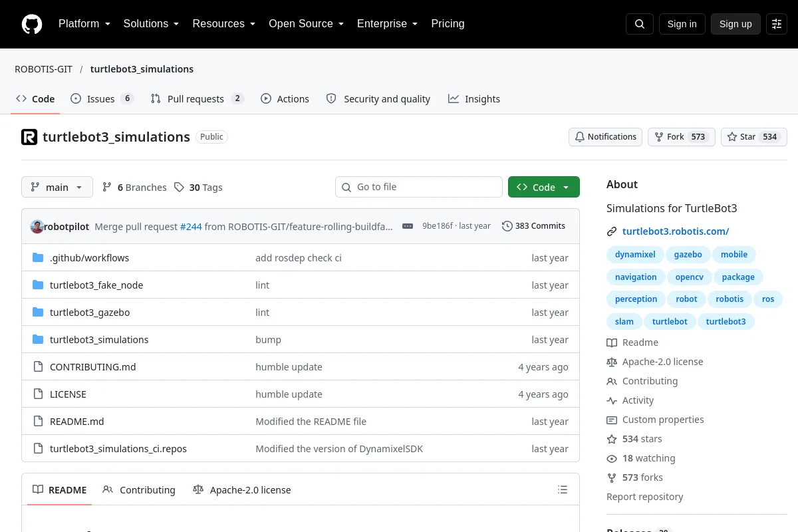The width and height of the screenshot is (798, 532).
Task: Open the main branch selector dropdown
Action: 57,187
